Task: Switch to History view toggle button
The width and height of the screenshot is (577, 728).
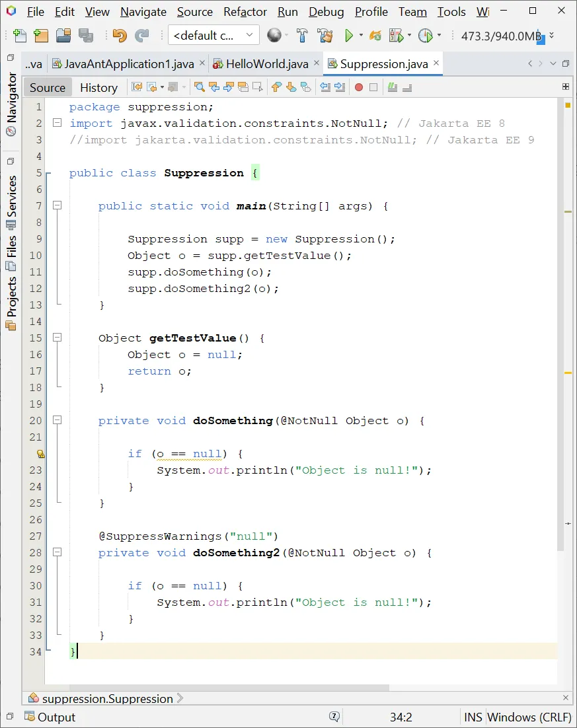Action: click(98, 87)
